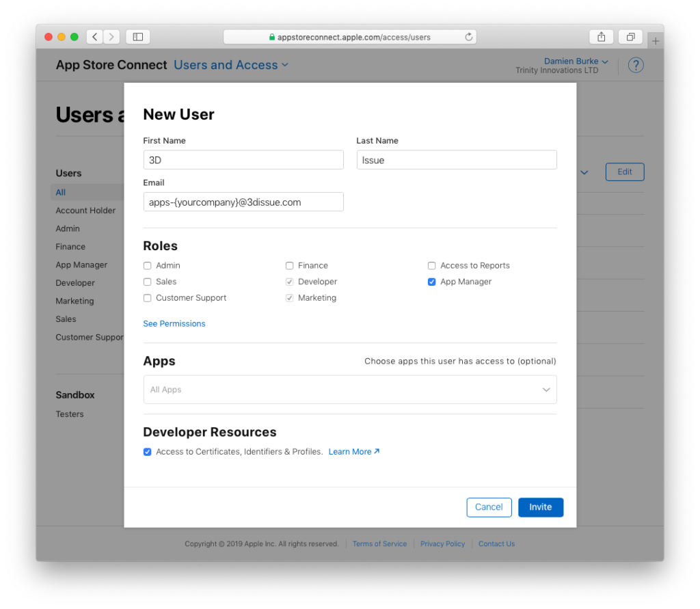This screenshot has height=609, width=700.
Task: Close the Safari window with red button
Action: [49, 37]
